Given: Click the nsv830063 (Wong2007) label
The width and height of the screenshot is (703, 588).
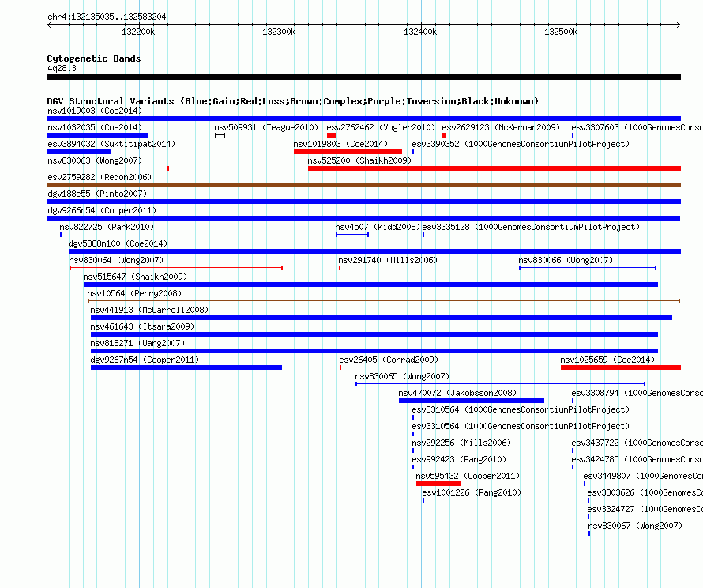Looking at the screenshot, I should tap(95, 160).
